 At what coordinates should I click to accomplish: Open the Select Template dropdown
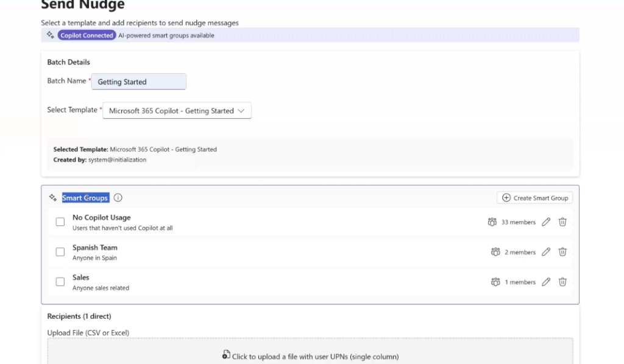pos(177,111)
